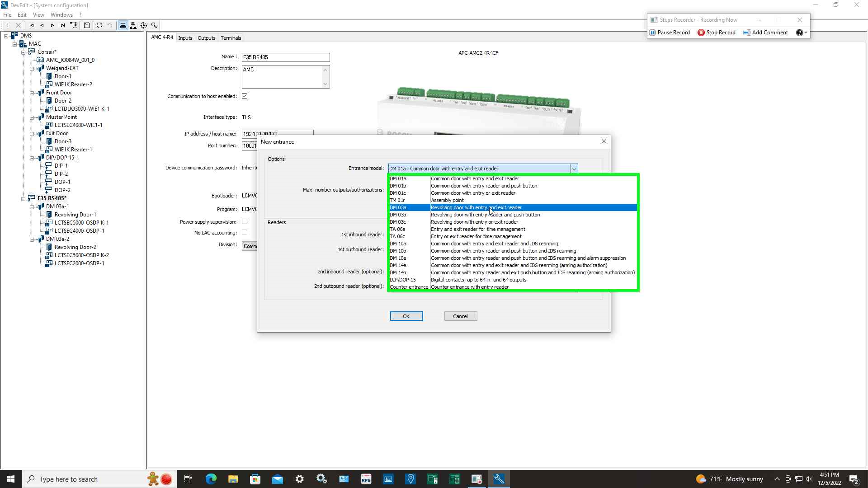The height and width of the screenshot is (488, 868).
Task: Collapse the DIP/DOP 15-1 tree node
Action: point(32,158)
